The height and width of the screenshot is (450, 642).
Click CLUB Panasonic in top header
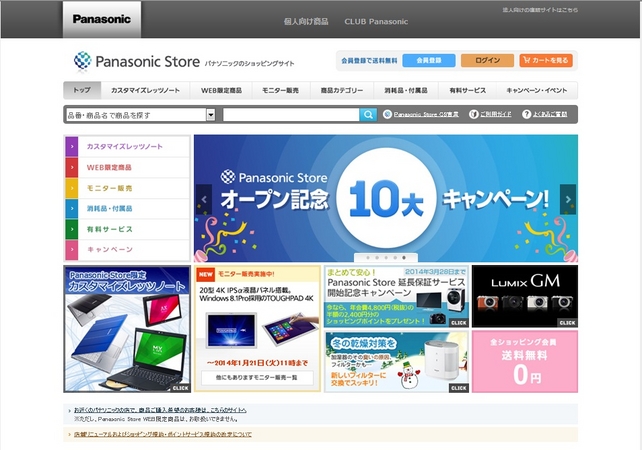pos(376,22)
